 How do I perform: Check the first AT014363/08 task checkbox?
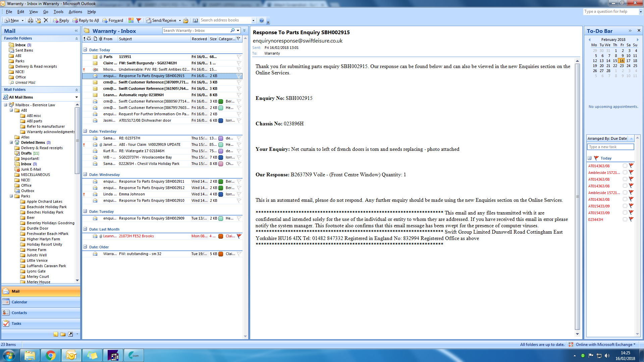[x=625, y=166]
